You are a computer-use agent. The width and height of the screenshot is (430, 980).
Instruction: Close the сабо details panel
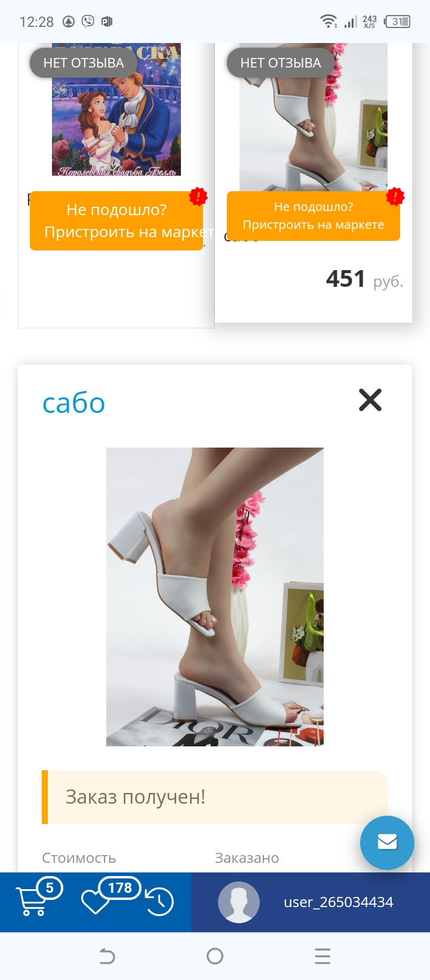[370, 400]
